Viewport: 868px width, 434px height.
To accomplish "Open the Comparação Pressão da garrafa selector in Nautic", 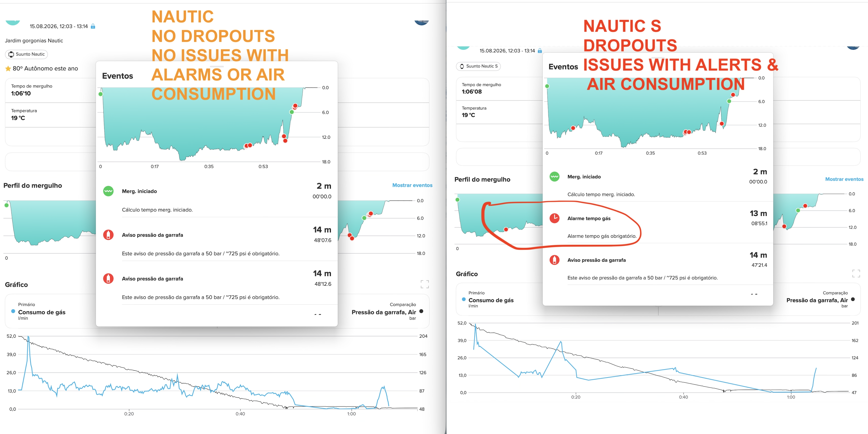I will click(387, 312).
